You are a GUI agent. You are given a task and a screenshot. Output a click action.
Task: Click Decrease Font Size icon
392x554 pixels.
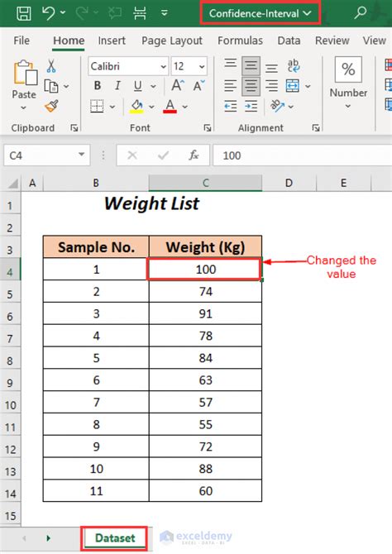(198, 85)
